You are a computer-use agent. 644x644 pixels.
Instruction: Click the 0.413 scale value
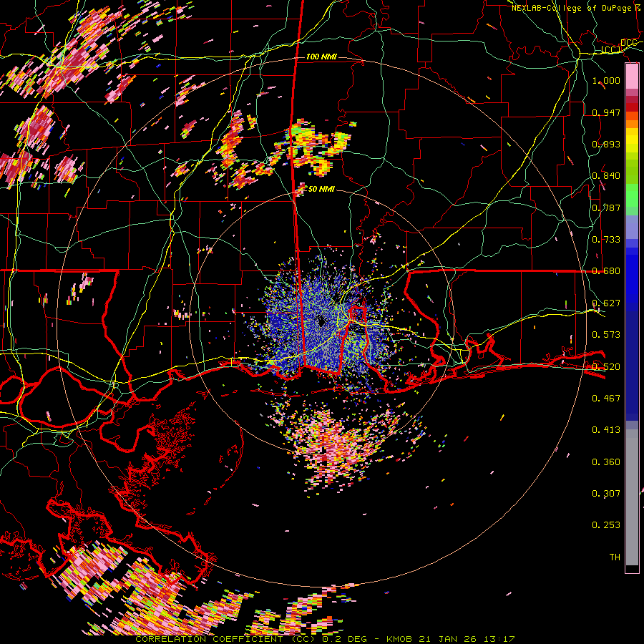point(606,429)
